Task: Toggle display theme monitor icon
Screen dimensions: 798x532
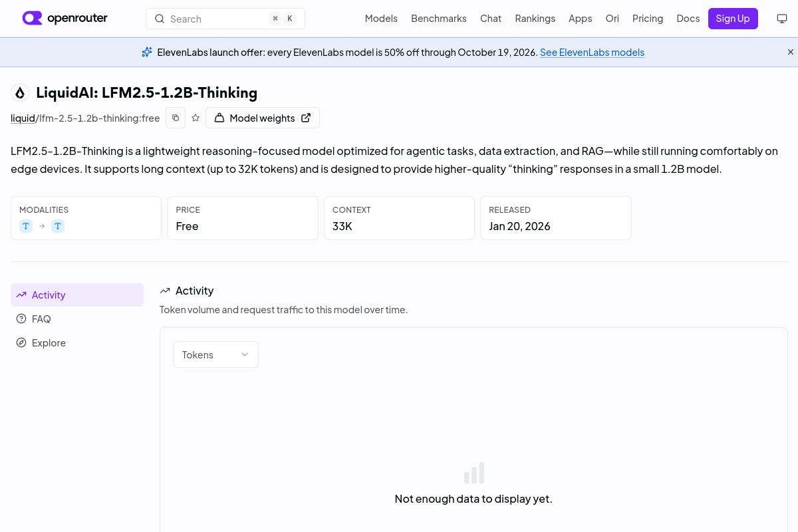Action: (x=782, y=19)
